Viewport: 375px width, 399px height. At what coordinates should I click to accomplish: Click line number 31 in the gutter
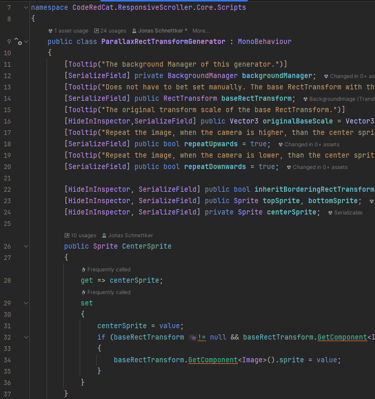pos(7,326)
